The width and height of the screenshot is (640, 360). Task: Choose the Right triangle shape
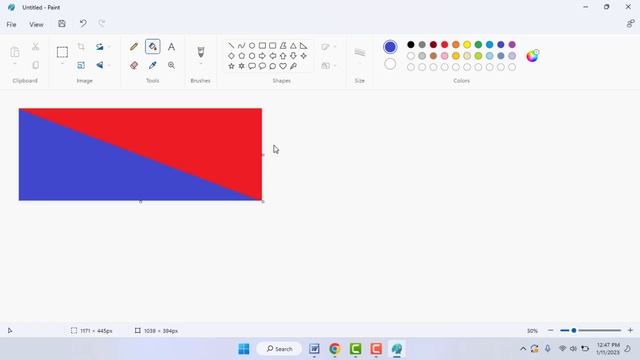click(x=303, y=45)
